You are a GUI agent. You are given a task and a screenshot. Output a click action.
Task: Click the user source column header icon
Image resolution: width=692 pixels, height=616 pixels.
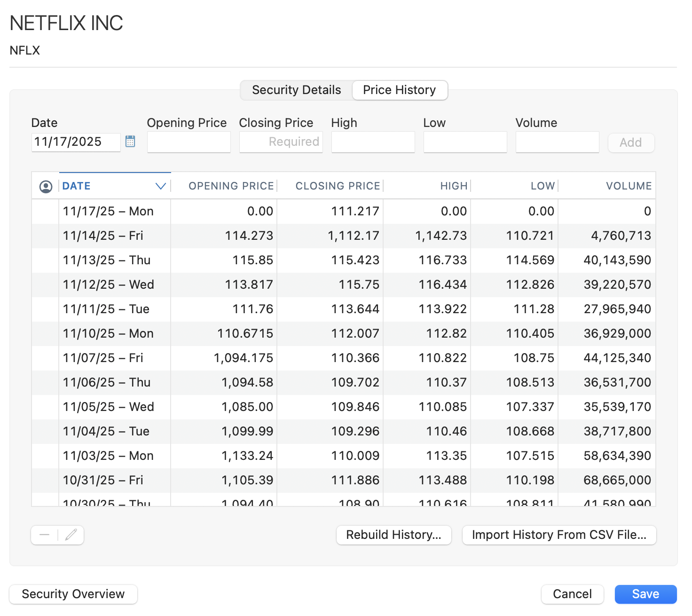pos(46,187)
